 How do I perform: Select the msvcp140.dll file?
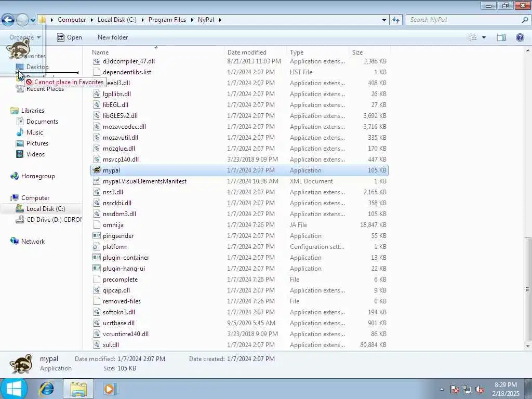click(x=121, y=159)
